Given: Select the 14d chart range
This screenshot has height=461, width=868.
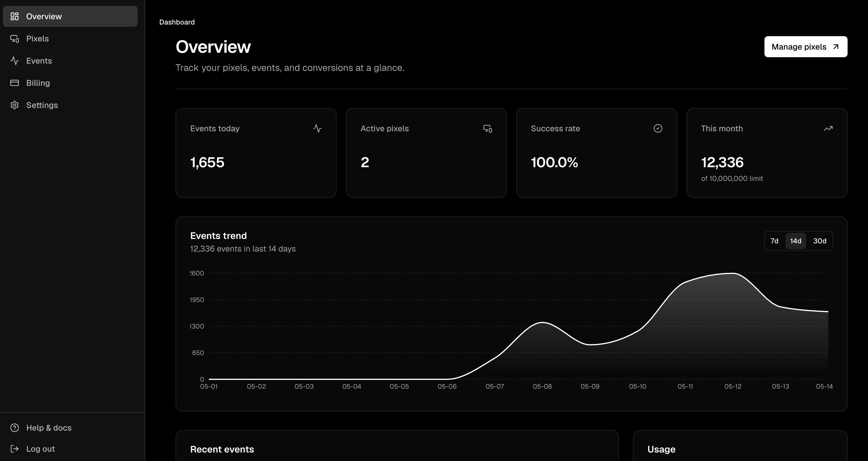Looking at the screenshot, I should pos(796,241).
